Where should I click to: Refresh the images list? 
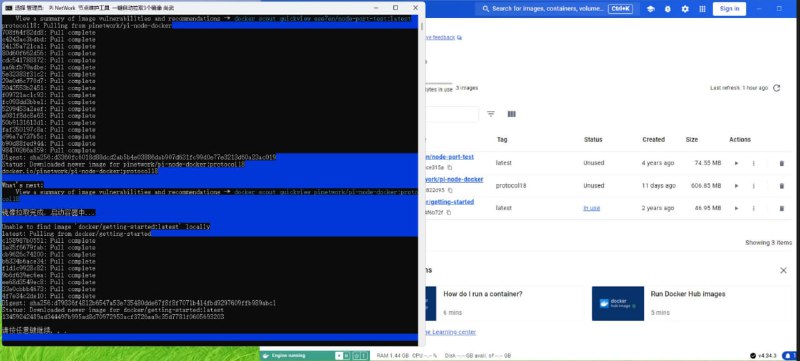coord(777,88)
